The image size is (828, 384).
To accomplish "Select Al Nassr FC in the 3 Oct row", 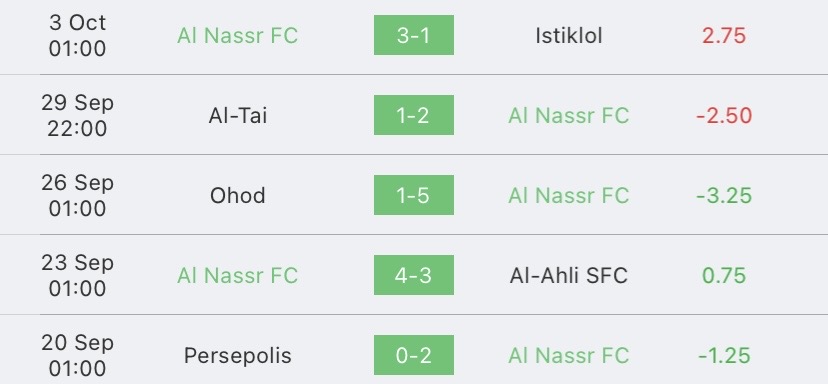I will [x=238, y=35].
